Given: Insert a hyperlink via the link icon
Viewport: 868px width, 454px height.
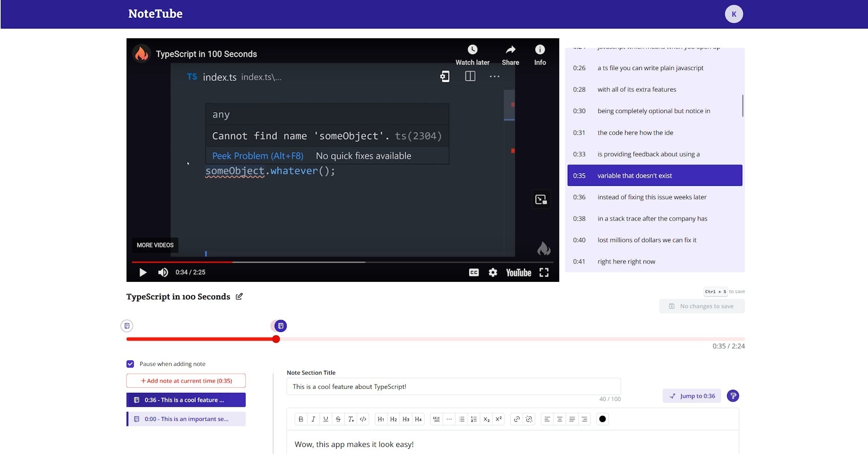Looking at the screenshot, I should click(517, 419).
